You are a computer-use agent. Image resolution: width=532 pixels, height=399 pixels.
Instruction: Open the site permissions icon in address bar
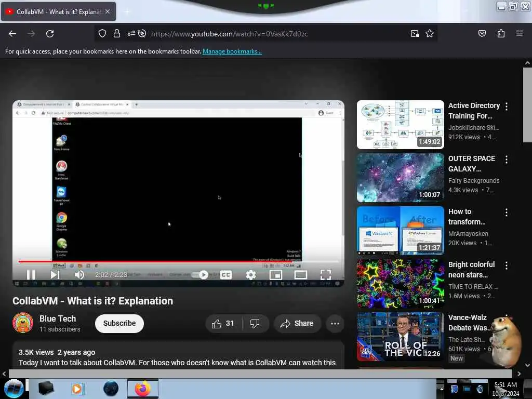131,33
